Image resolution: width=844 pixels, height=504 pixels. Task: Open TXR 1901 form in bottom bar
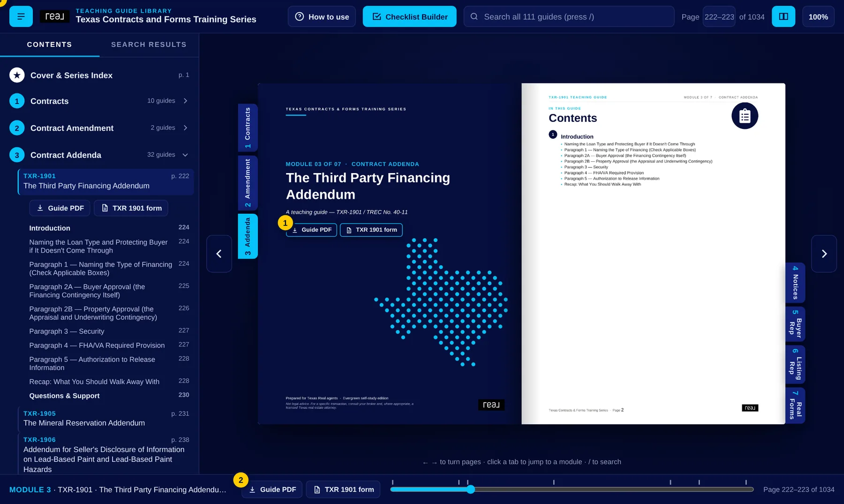(x=343, y=489)
